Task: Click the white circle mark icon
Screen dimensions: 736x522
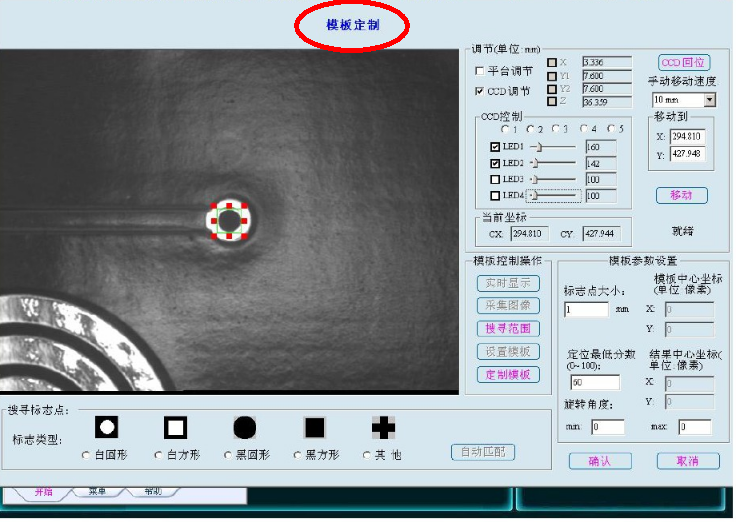Action: 107,427
